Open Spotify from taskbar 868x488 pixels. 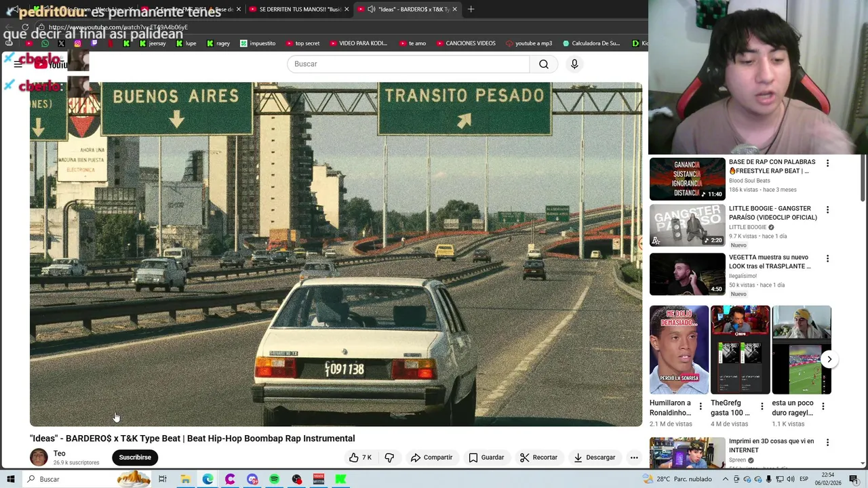274,479
